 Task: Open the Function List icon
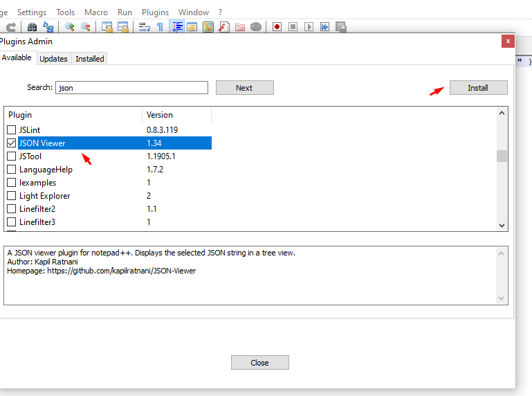point(224,27)
